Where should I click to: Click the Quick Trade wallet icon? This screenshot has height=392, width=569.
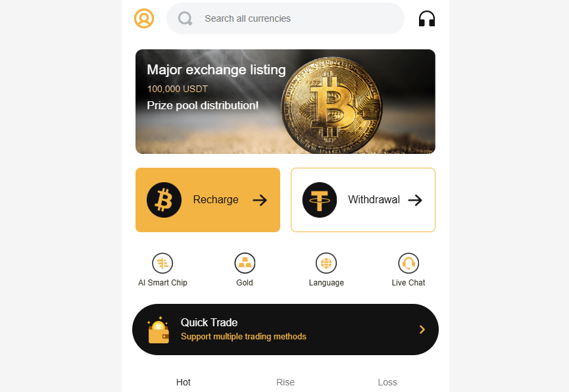pos(159,330)
